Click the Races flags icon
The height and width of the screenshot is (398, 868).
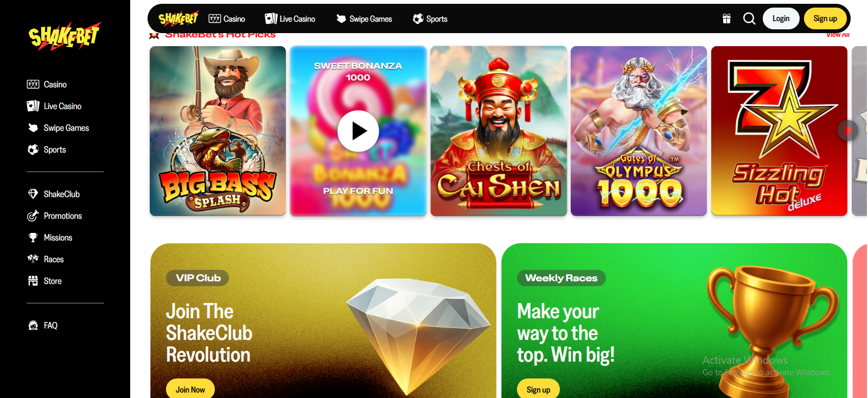(33, 259)
